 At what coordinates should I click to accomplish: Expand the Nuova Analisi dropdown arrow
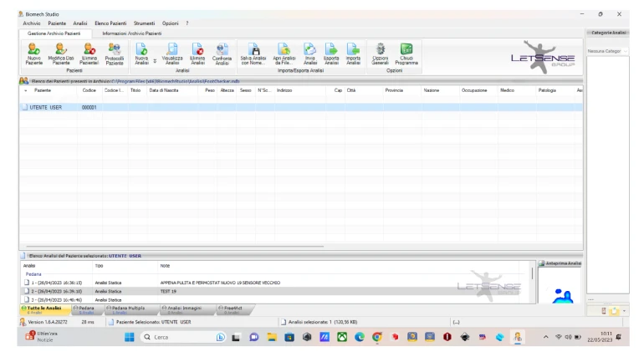point(156,60)
